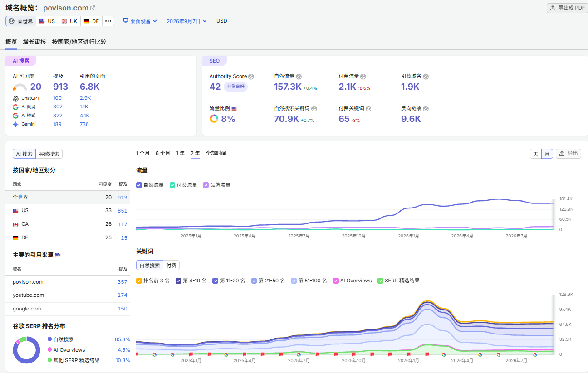Switch chart granularity to 天

coord(536,154)
